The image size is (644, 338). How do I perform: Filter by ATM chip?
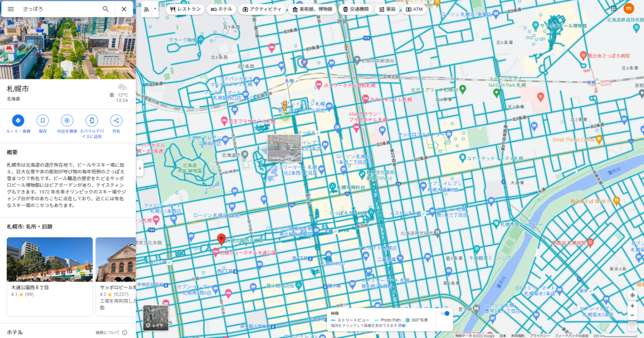[x=414, y=9]
